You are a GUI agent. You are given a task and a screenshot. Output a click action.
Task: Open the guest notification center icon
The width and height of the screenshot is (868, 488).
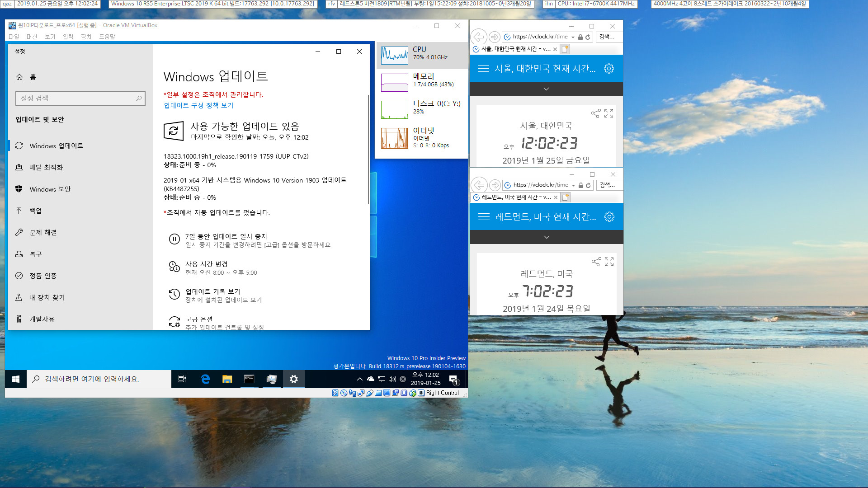(x=454, y=380)
